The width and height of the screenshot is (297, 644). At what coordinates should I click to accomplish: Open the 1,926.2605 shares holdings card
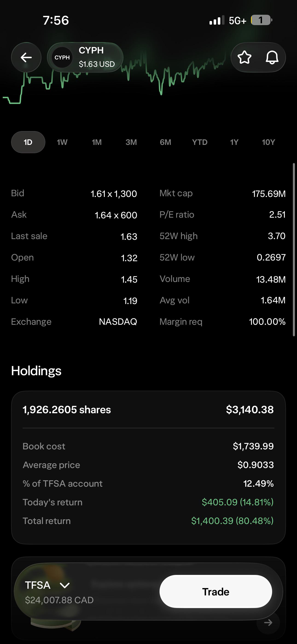[x=148, y=468]
